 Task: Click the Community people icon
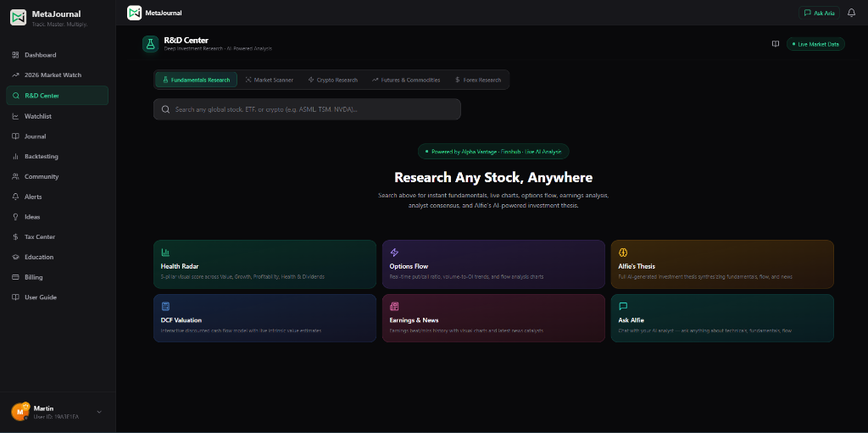coord(15,176)
